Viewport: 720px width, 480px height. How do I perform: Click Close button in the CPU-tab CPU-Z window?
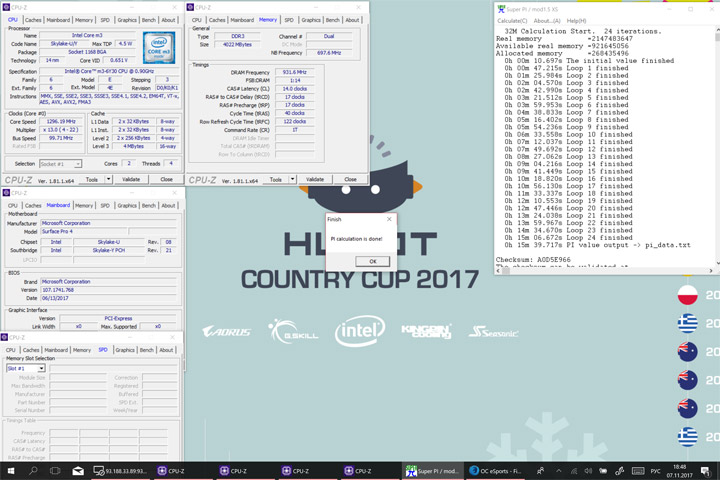coord(167,180)
